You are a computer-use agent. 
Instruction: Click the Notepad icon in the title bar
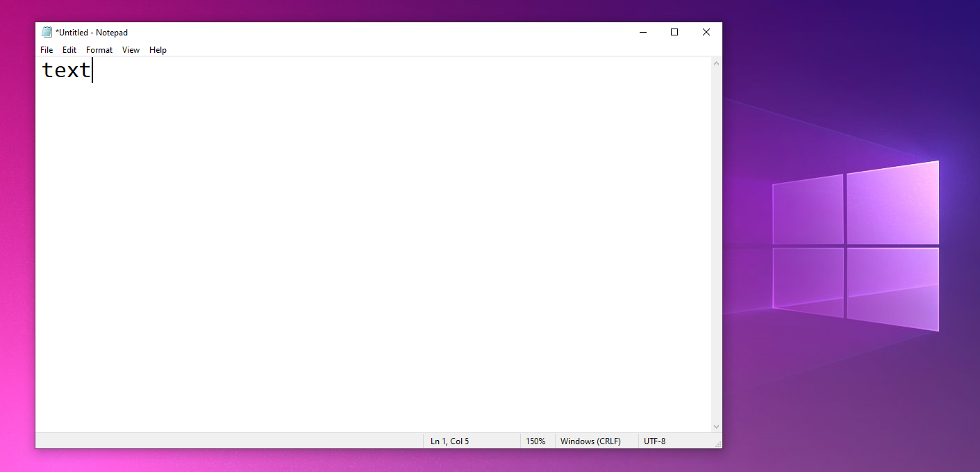click(x=47, y=32)
